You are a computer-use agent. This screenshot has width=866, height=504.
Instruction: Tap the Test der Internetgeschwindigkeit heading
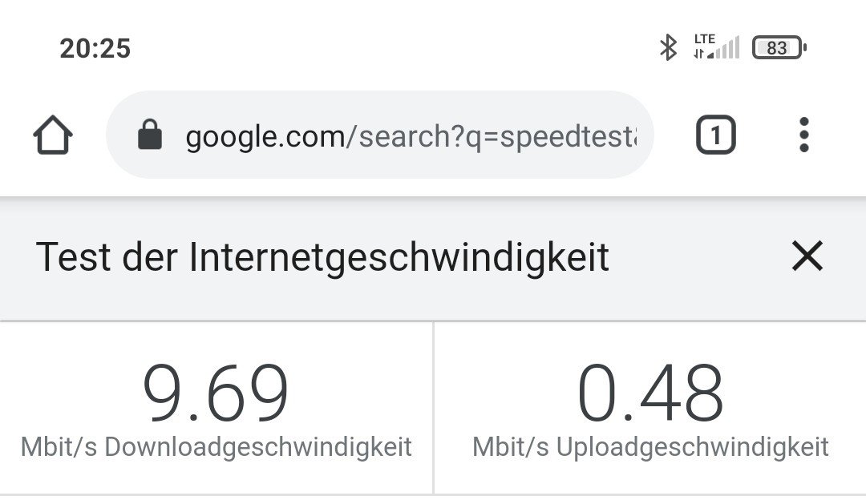pyautogui.click(x=322, y=258)
